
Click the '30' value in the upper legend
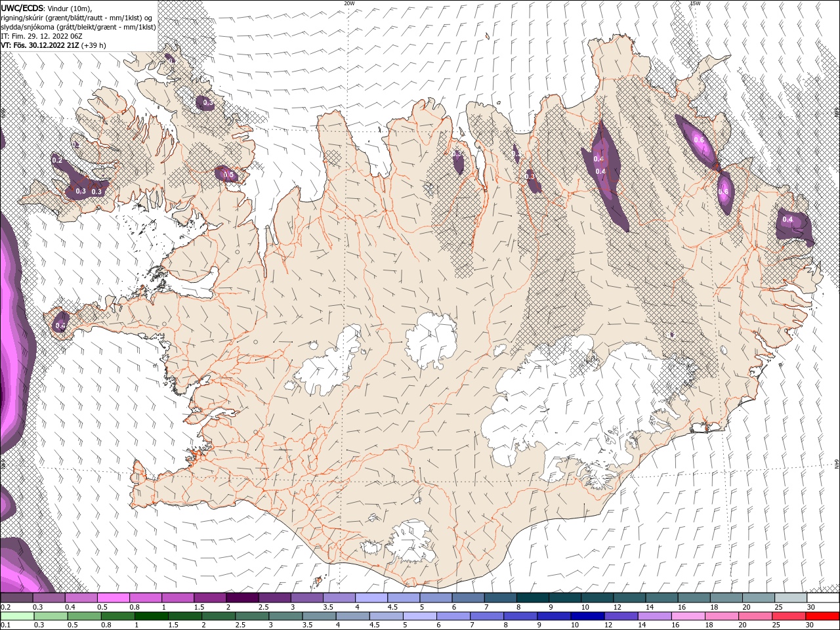[811, 607]
